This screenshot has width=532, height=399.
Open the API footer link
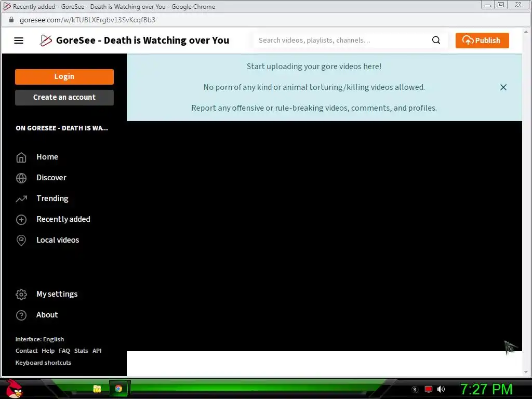(97, 351)
